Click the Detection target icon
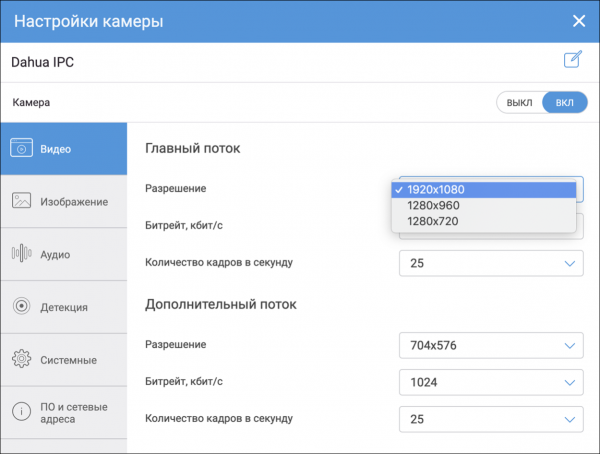The height and width of the screenshot is (454, 600). coord(21,307)
